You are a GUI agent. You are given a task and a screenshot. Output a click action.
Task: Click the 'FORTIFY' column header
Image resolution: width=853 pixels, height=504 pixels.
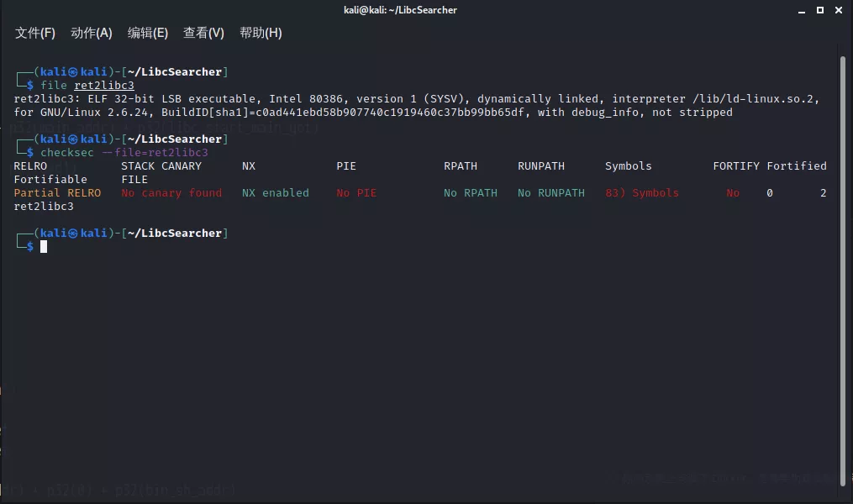click(736, 165)
